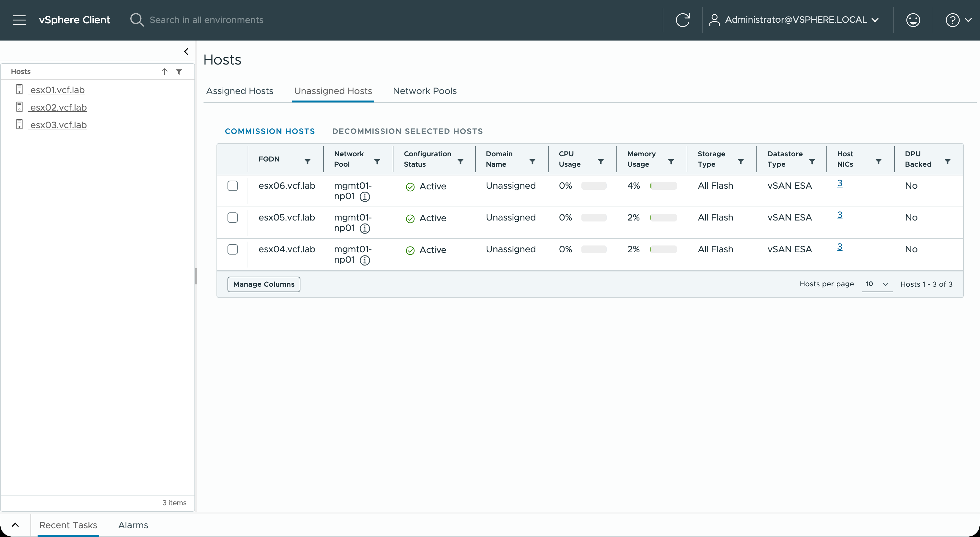980x537 pixels.
Task: Open the Network Pools tab
Action: tap(425, 91)
